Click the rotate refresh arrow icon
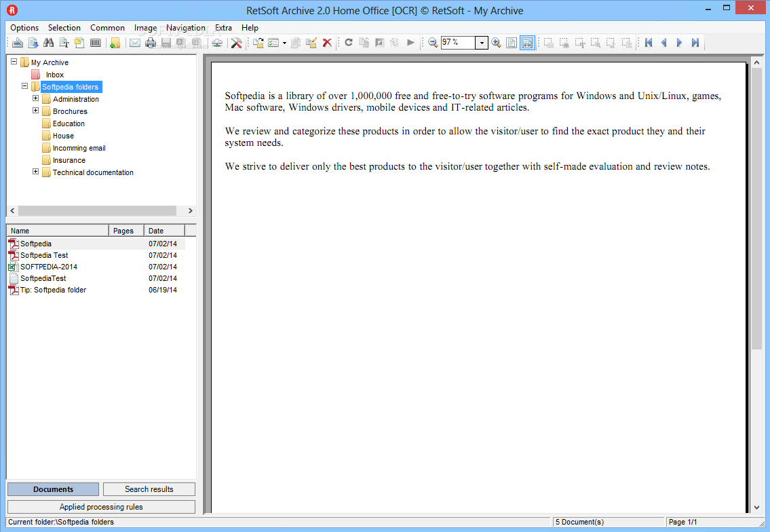 coord(349,43)
